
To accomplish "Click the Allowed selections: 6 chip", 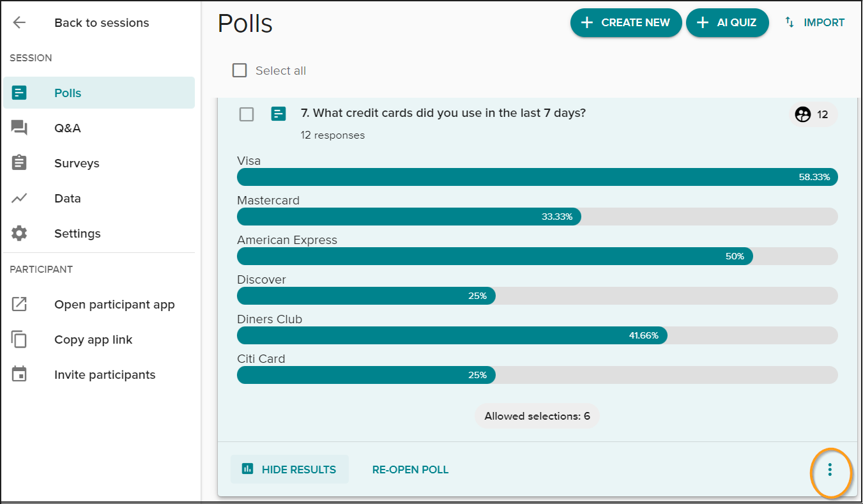I will (537, 416).
